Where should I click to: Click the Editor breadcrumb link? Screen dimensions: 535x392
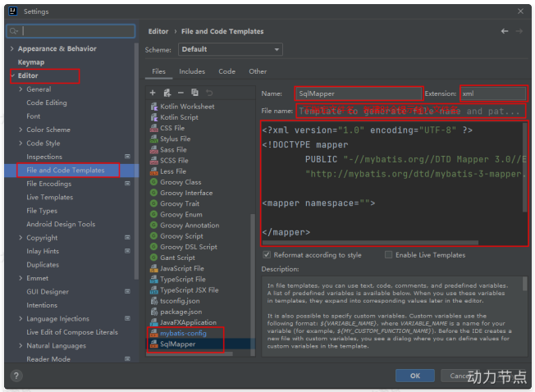click(x=158, y=31)
